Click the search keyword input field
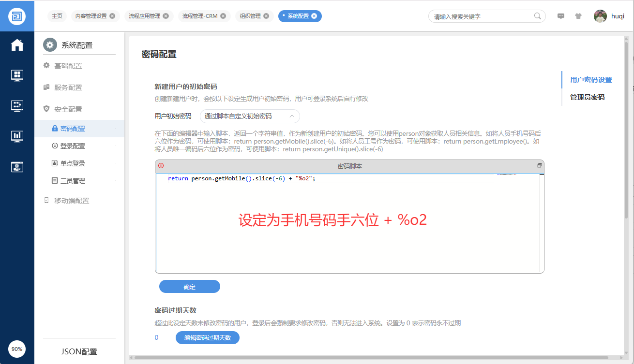The image size is (634, 364). click(x=482, y=16)
